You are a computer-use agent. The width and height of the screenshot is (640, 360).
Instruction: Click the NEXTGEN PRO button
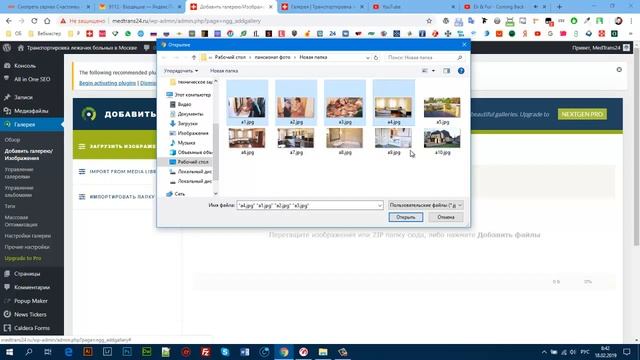click(582, 114)
